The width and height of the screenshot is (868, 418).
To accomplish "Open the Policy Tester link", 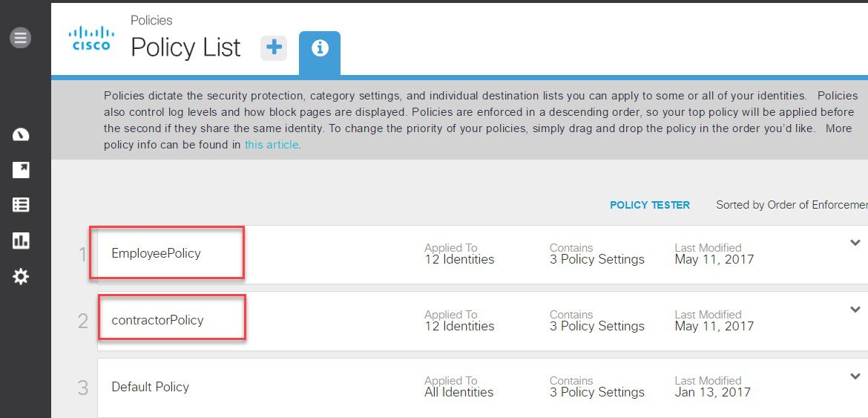I will (x=650, y=206).
